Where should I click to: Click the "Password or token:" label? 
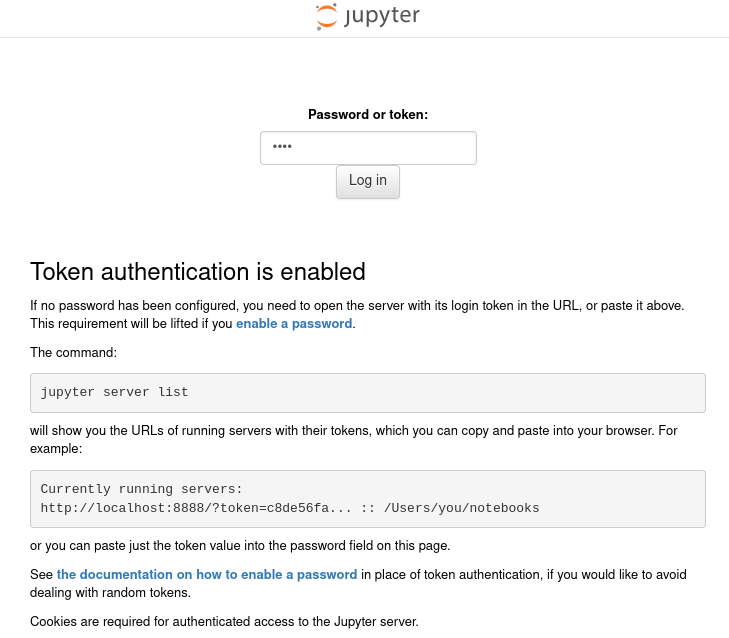368,115
